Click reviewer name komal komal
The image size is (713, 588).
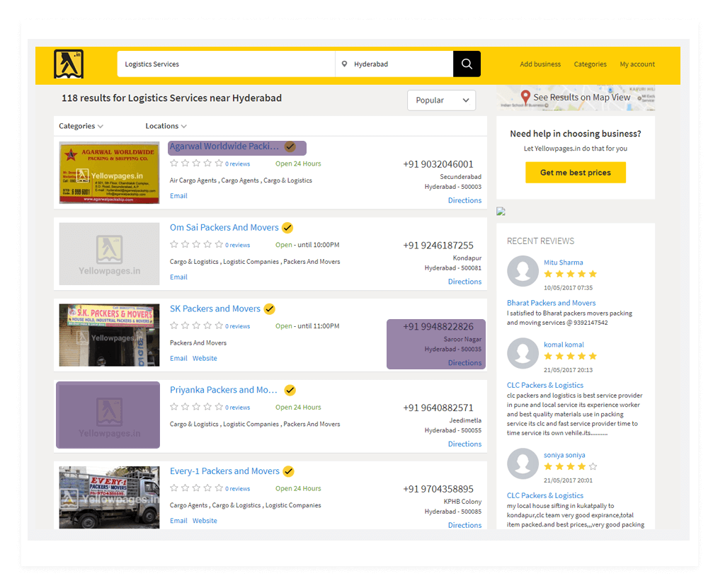(x=564, y=345)
